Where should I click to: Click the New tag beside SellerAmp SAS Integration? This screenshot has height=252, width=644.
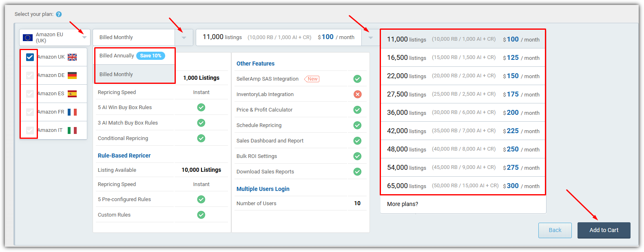coord(312,79)
